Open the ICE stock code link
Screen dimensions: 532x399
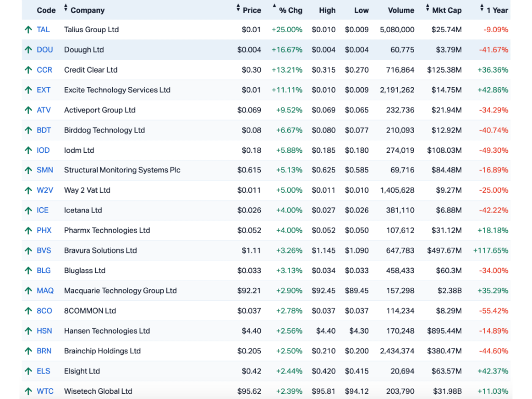click(43, 210)
